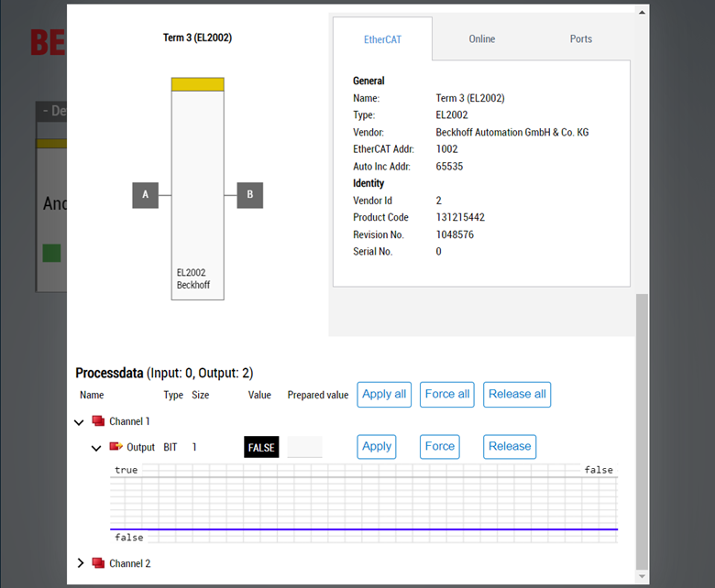Click the Beckhoff Automation vendor text
The image size is (715, 588).
pyautogui.click(x=512, y=132)
